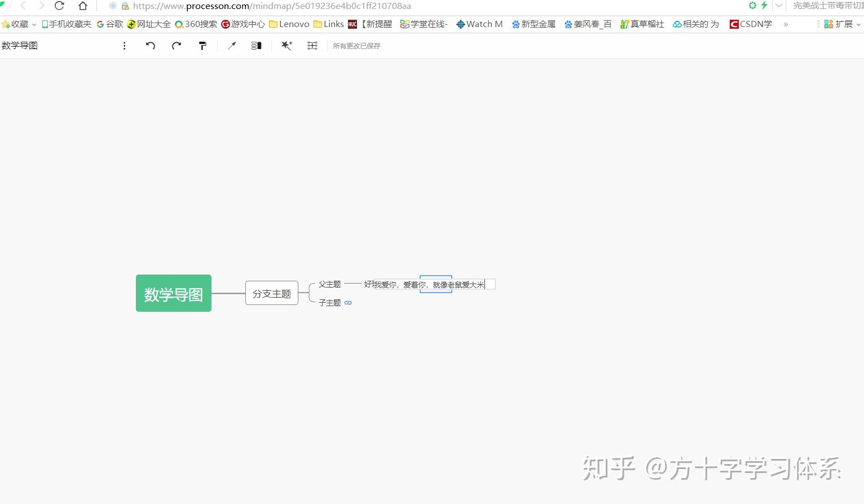Open the 学堂在线 bookmark link
Viewport: 864px width, 504px height.
point(424,24)
